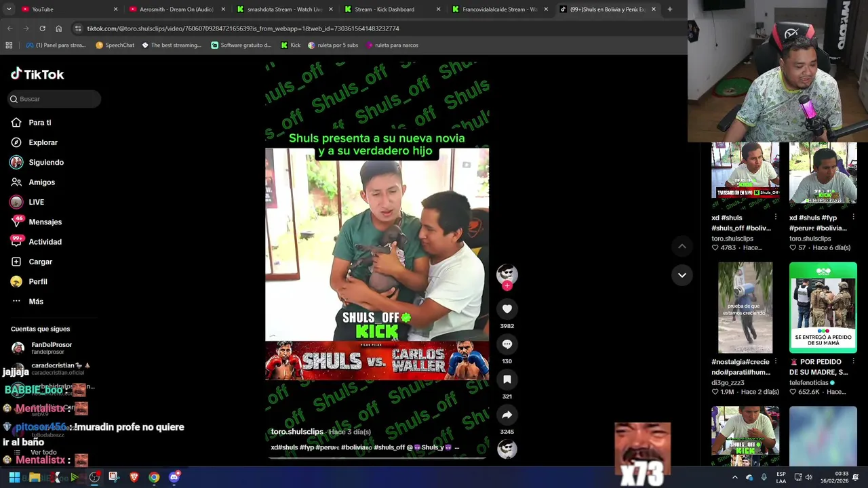
Task: Click the #shuls_off hashtag in caption
Action: click(x=389, y=447)
